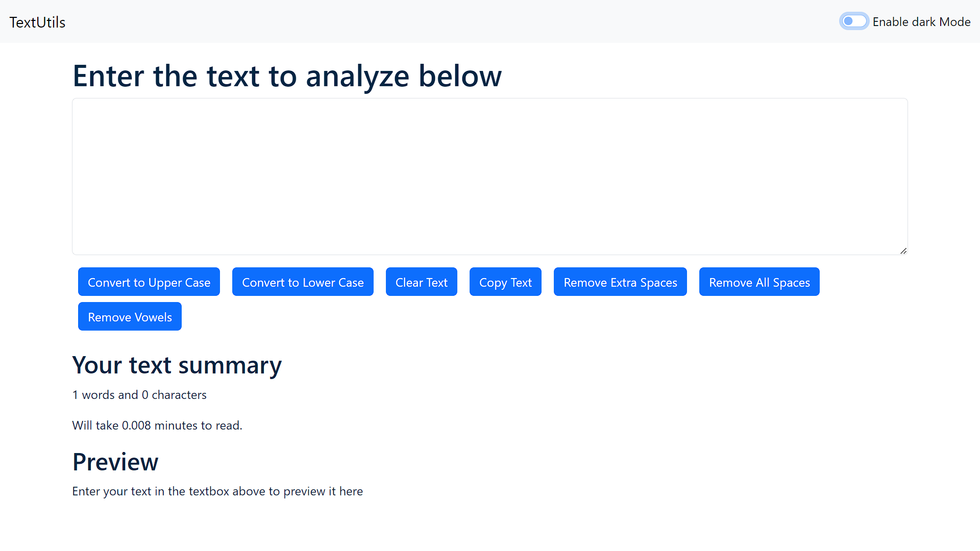This screenshot has width=980, height=551.
Task: Click inside the text input field
Action: click(490, 176)
